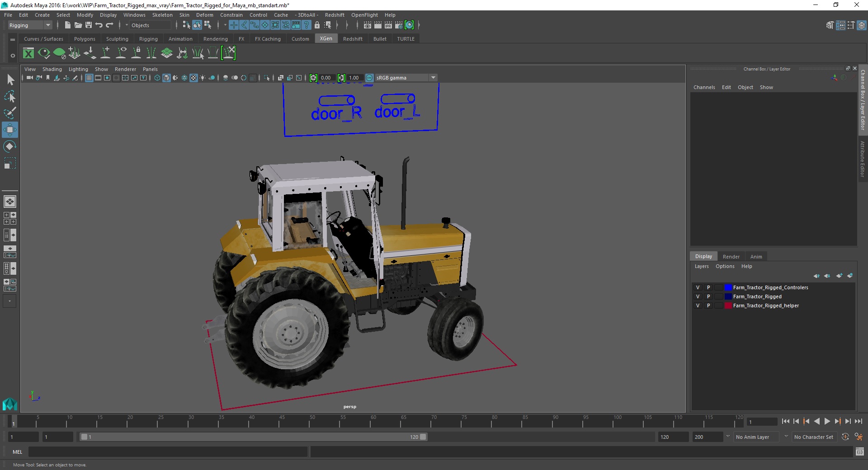Open the Deform menu
868x470 pixels.
pos(204,15)
